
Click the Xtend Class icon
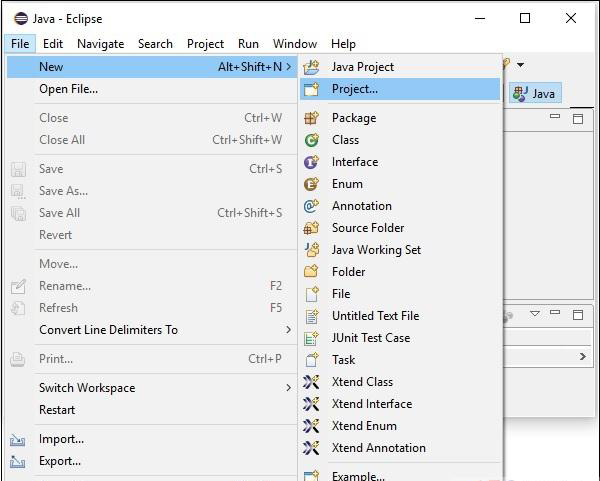311,382
